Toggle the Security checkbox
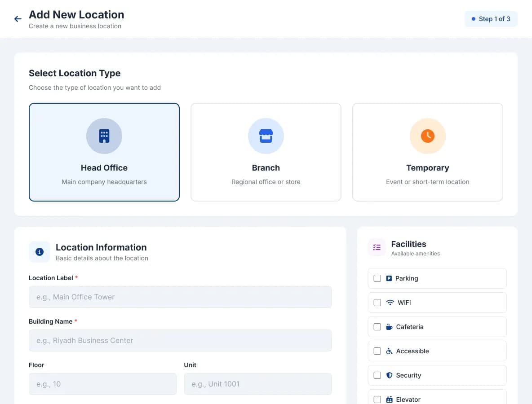The height and width of the screenshot is (404, 532). coord(377,375)
